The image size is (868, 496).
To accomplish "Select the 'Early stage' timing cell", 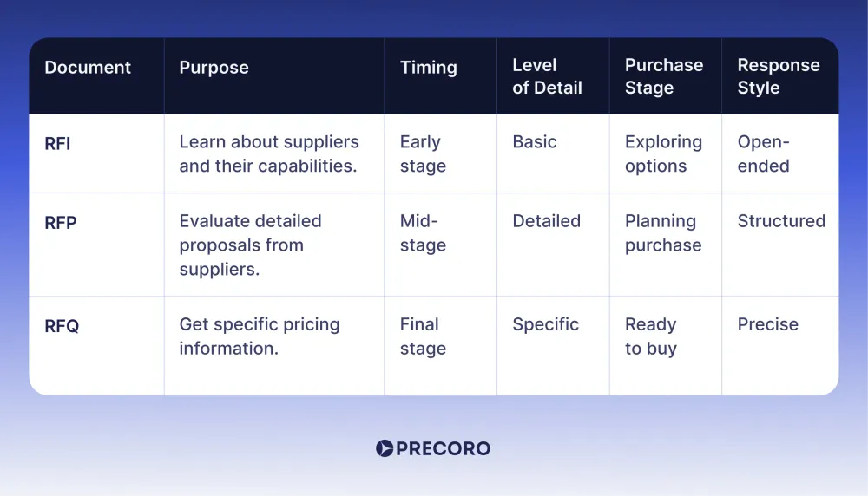I will (x=423, y=153).
